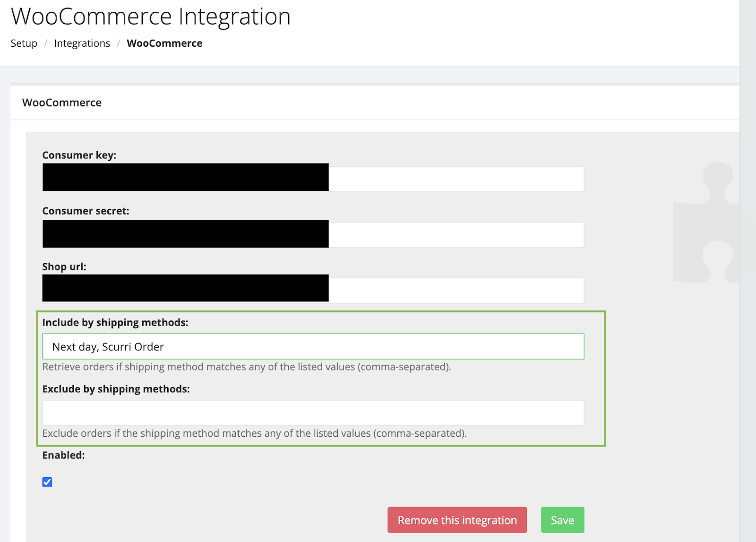Click the Consumer secret label
This screenshot has height=542, width=756.
[86, 211]
